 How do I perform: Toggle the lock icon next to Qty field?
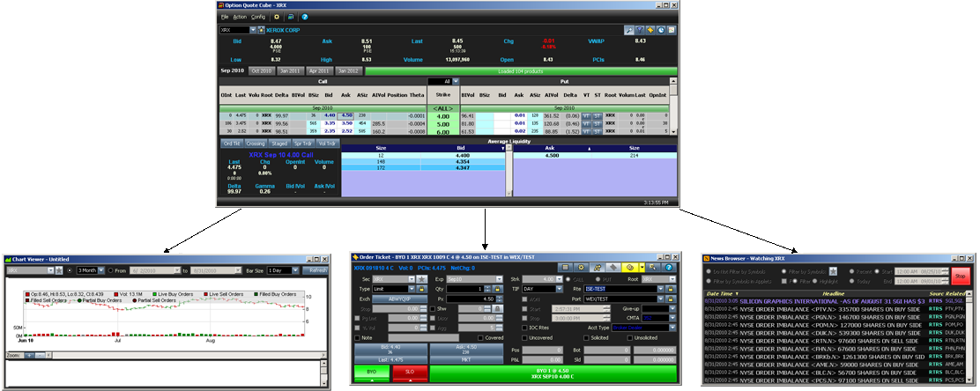[x=498, y=289]
